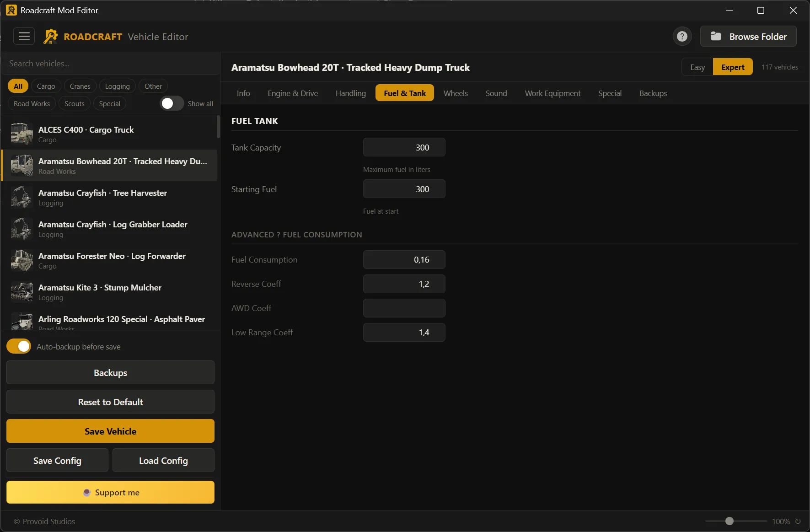This screenshot has height=532, width=810.
Task: Adjust the zoom slider handle
Action: point(730,521)
